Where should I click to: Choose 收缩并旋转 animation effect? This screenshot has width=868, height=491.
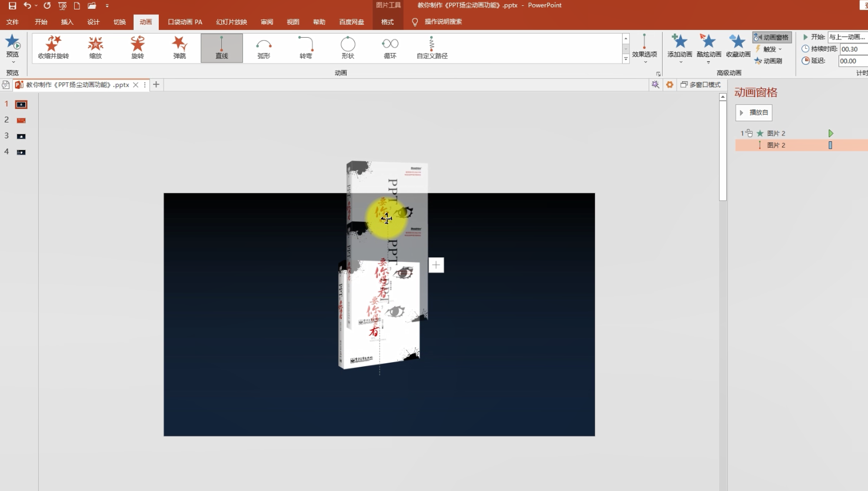pyautogui.click(x=54, y=48)
